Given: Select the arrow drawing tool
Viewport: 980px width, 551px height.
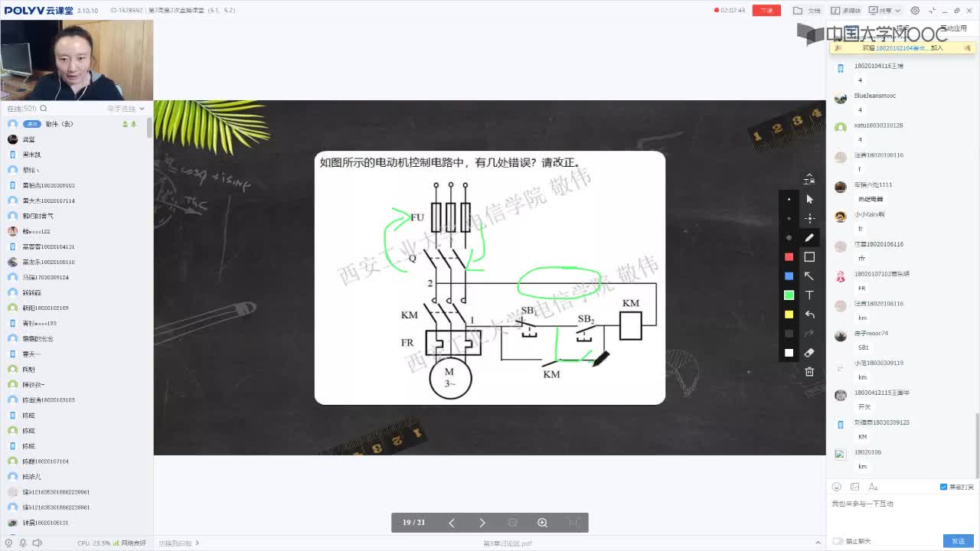Looking at the screenshot, I should click(x=809, y=275).
